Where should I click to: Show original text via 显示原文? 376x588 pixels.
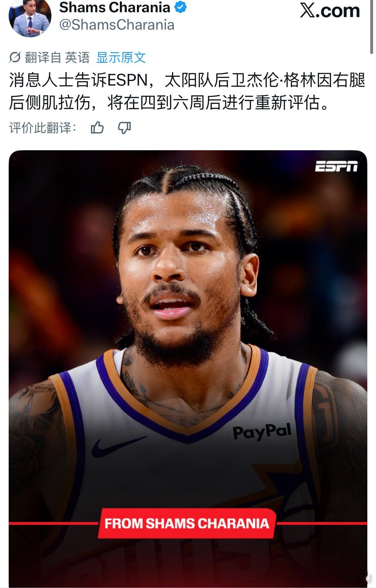[x=121, y=58]
